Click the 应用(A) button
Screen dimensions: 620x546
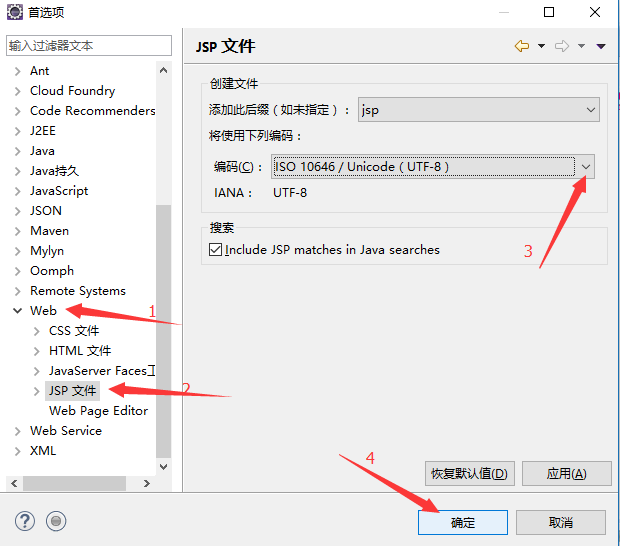pos(567,473)
